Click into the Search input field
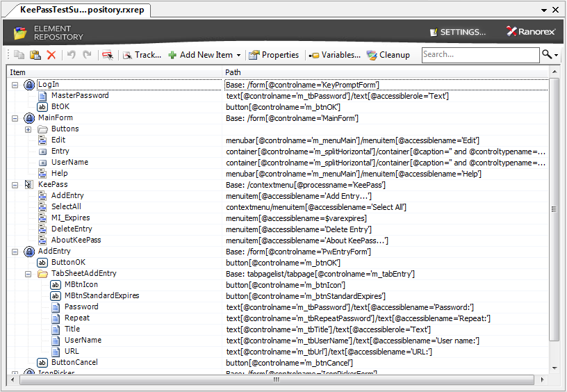 (480, 55)
